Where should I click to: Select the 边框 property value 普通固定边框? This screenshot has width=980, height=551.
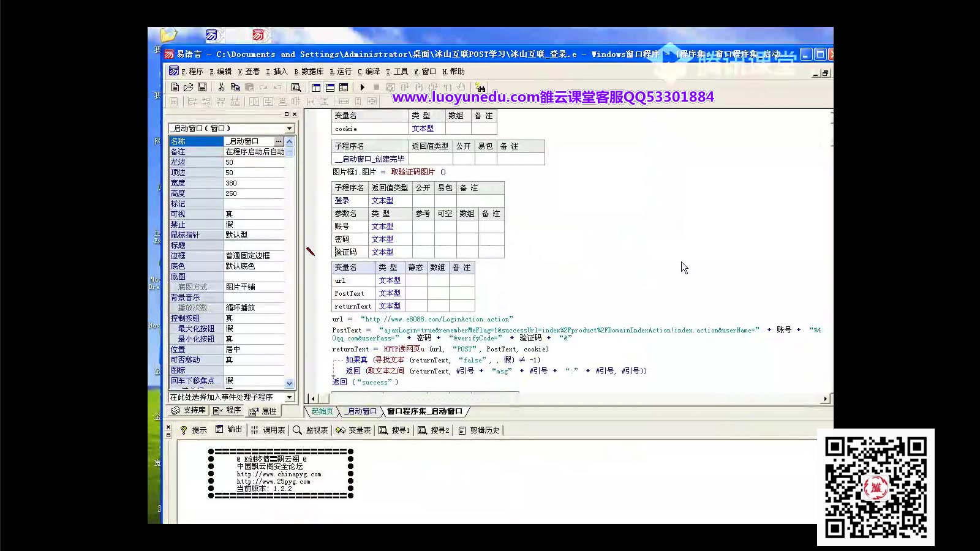coord(254,256)
